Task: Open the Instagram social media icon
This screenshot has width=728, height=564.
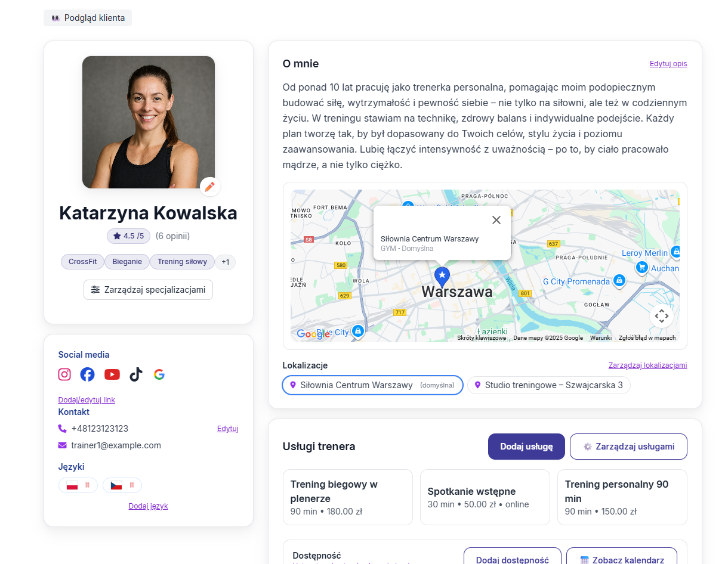Action: [x=64, y=374]
